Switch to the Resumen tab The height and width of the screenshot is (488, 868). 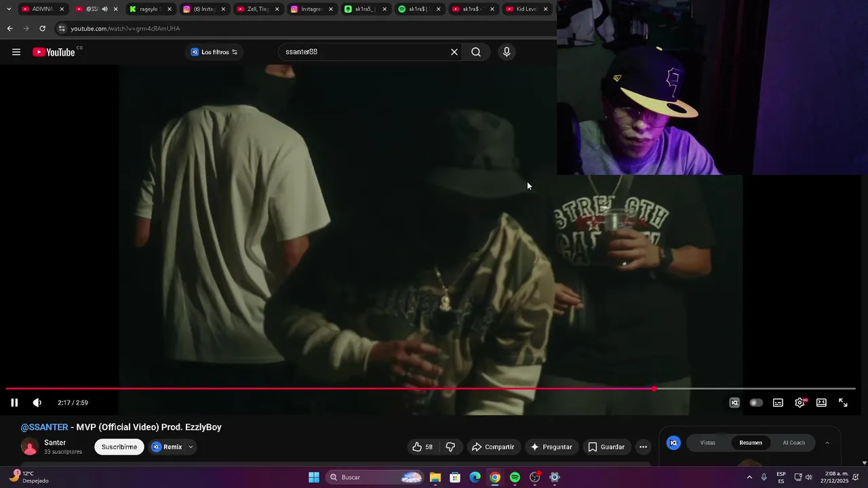pos(751,443)
